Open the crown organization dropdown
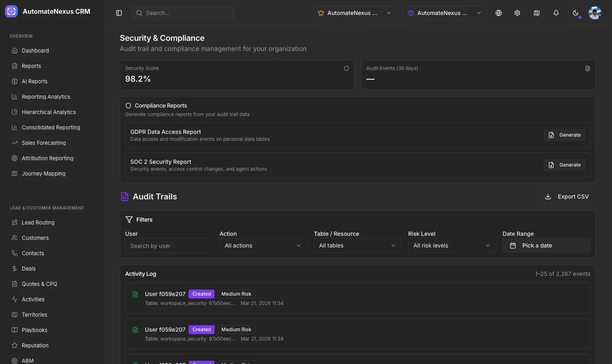Image resolution: width=612 pixels, height=364 pixels. [355, 13]
